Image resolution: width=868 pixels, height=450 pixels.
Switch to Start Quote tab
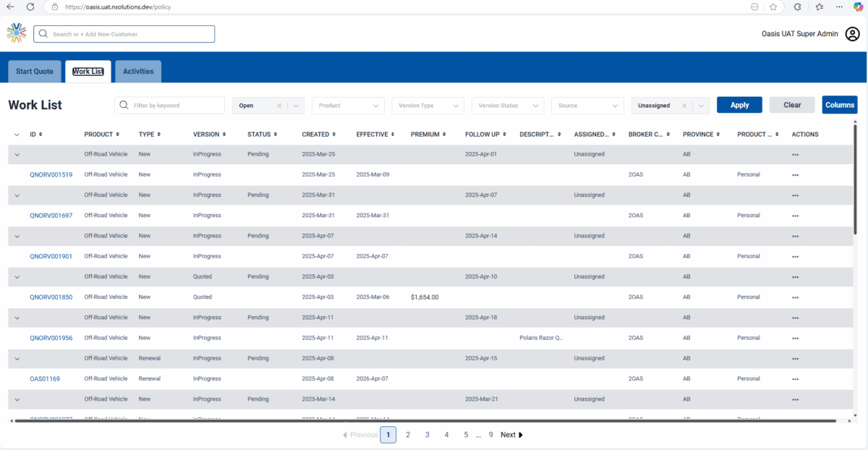[x=35, y=72]
